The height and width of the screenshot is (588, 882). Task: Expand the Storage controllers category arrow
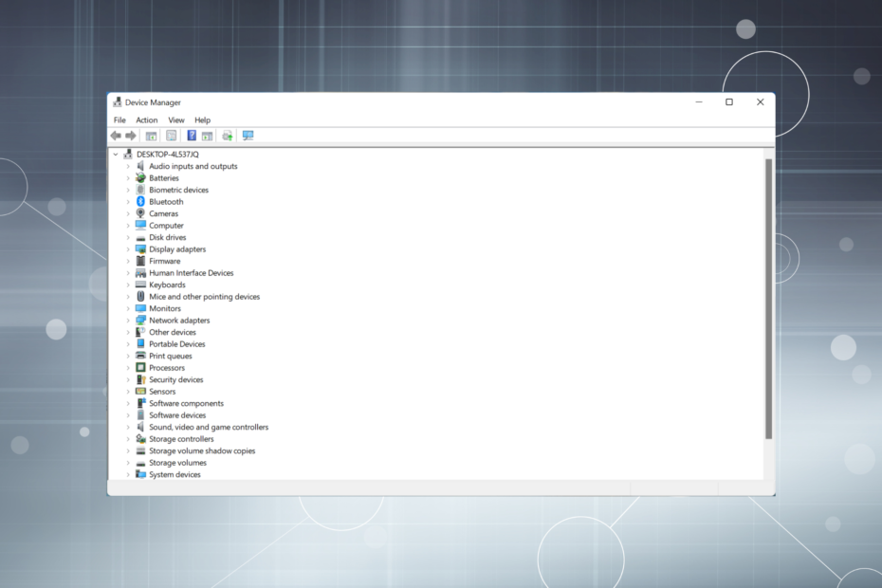(128, 439)
